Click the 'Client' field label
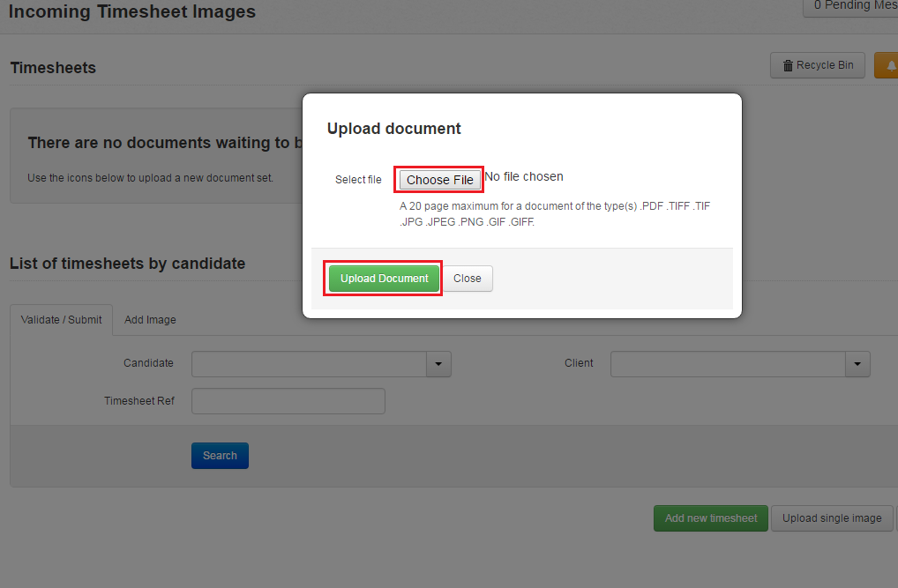 (579, 363)
